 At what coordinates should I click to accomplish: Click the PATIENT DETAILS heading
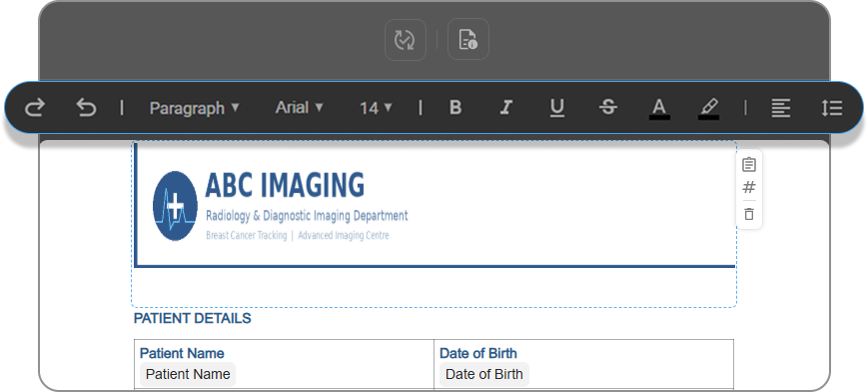point(192,318)
